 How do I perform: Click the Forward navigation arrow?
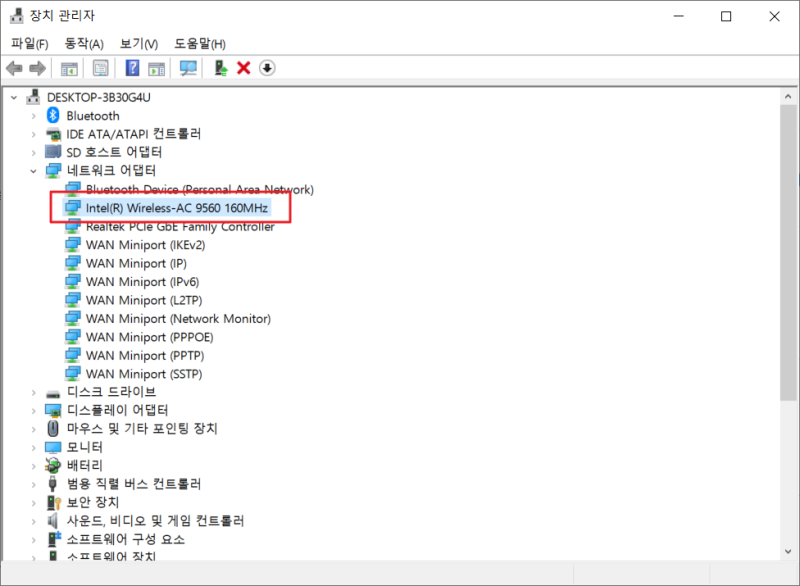pyautogui.click(x=37, y=67)
